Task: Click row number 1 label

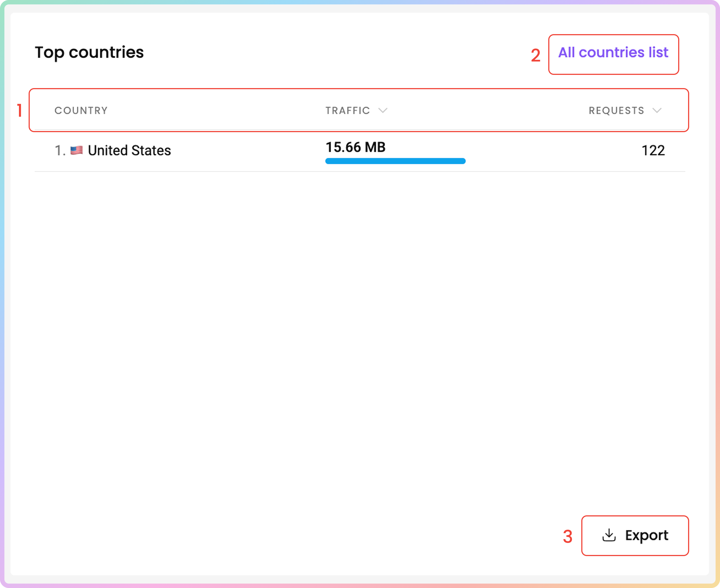Action: pyautogui.click(x=60, y=150)
